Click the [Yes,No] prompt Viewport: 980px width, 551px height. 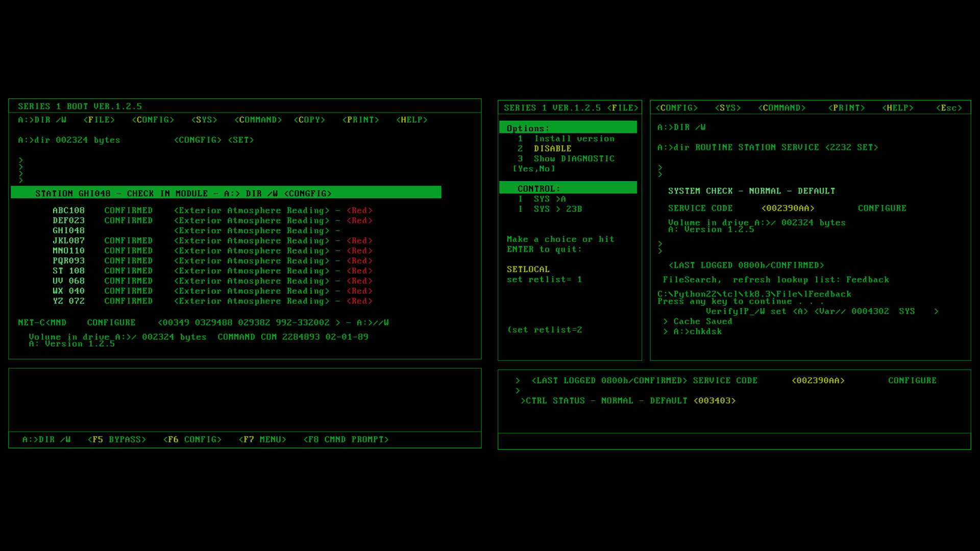coord(534,169)
